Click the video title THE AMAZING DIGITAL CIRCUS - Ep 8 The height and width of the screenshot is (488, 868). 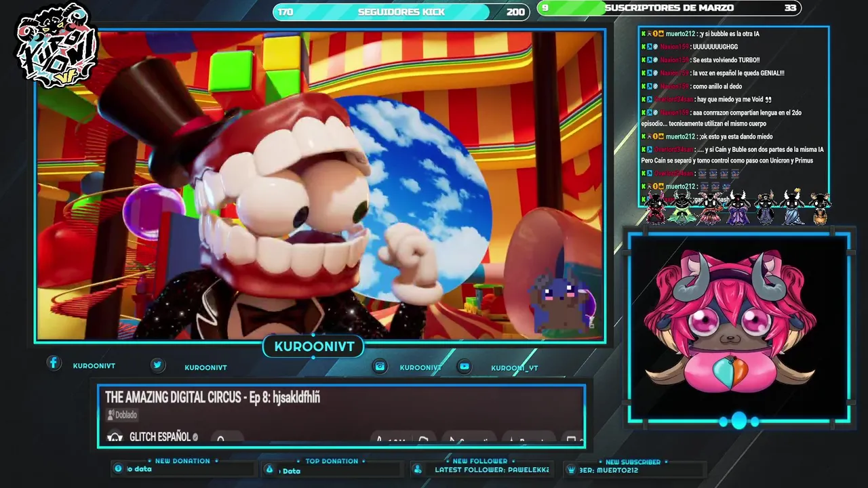click(x=212, y=398)
